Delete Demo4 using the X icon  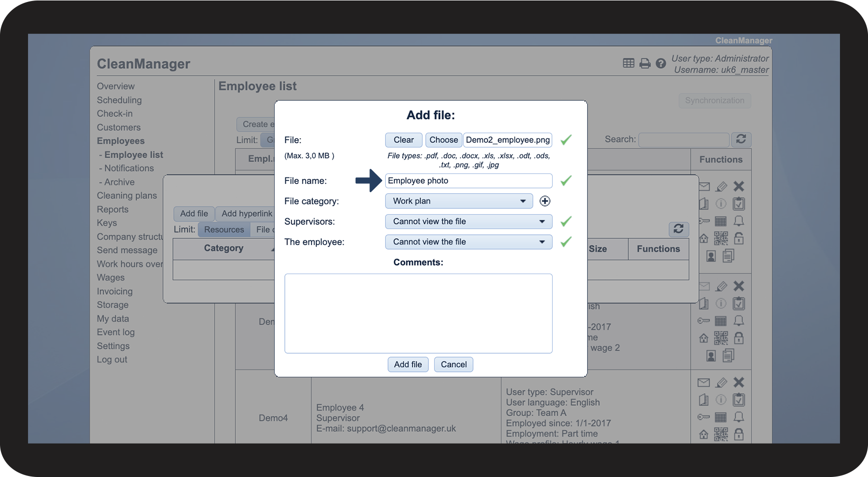point(739,382)
